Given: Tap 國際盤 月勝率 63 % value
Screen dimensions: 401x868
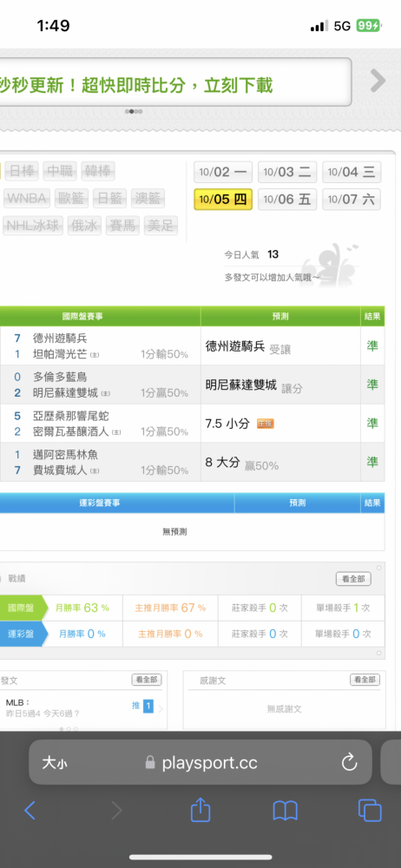Looking at the screenshot, I should (x=82, y=608).
